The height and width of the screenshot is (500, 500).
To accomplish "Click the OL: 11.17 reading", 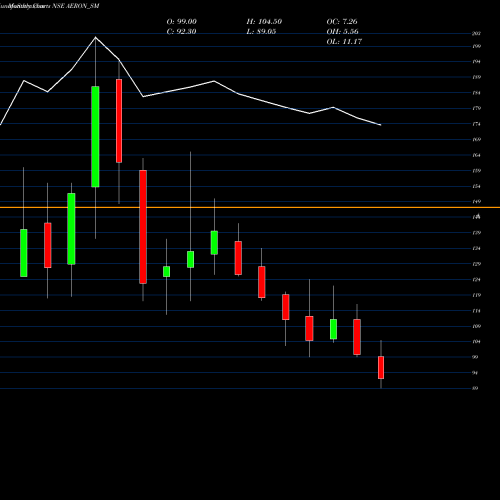I will 344,41.
